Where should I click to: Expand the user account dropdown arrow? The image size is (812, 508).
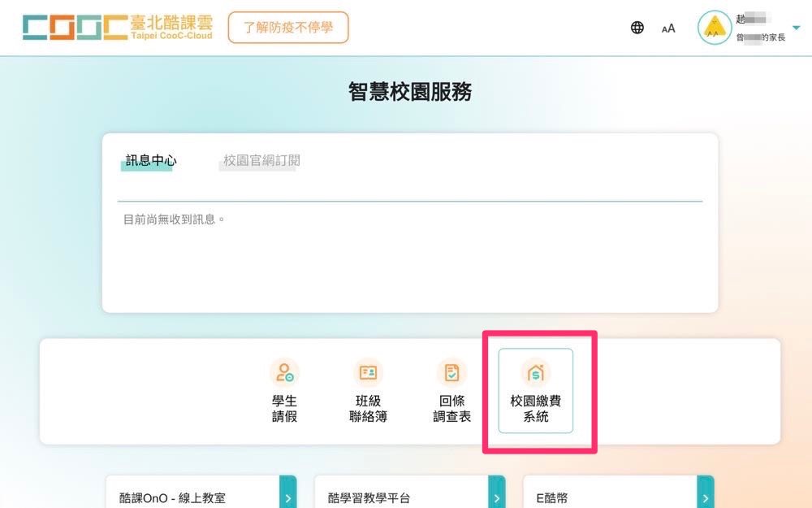796,28
